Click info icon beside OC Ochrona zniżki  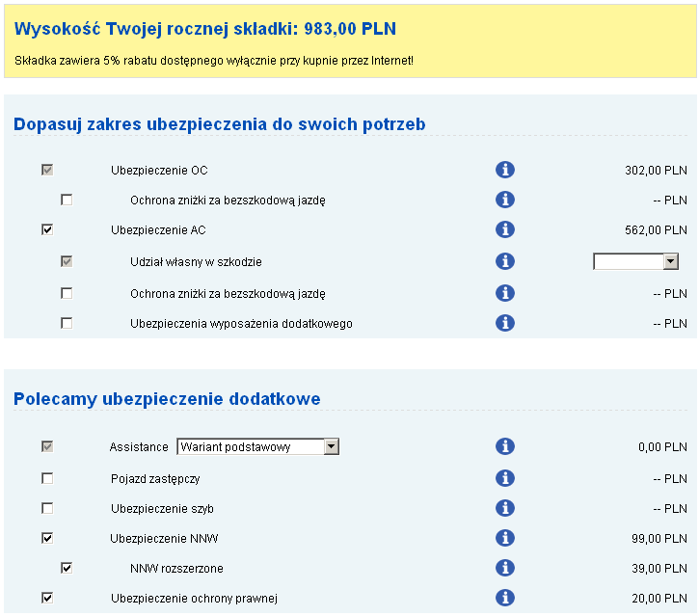click(504, 200)
